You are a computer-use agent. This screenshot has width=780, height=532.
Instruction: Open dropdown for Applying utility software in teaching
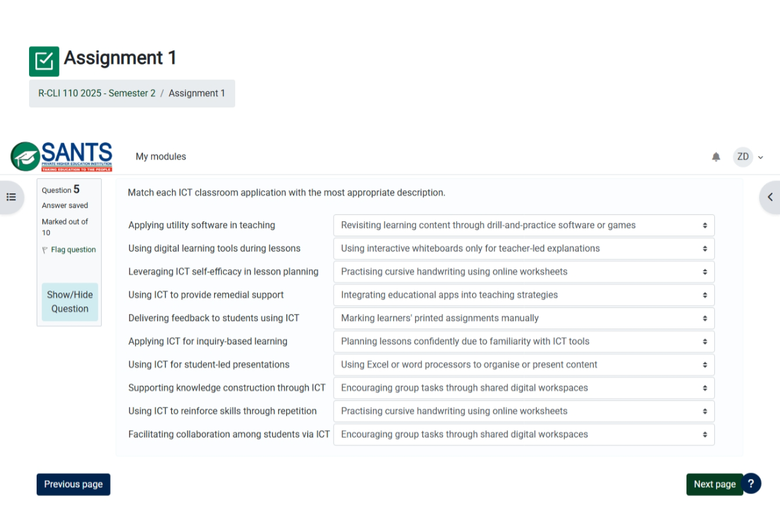[x=523, y=226]
